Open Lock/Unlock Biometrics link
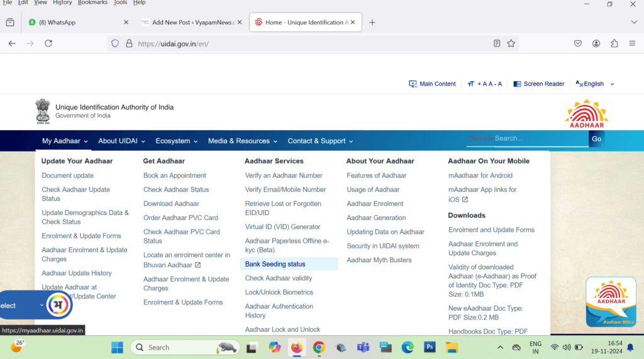The image size is (644, 359). (279, 292)
